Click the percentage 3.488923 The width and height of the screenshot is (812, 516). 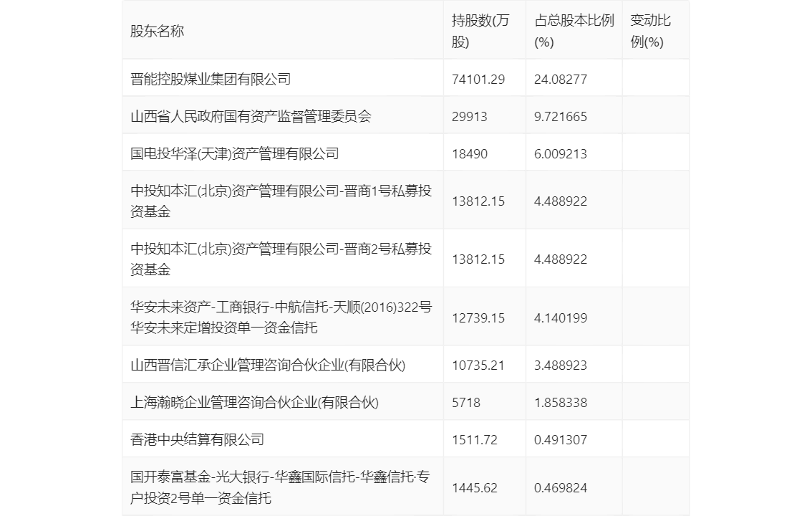point(561,365)
